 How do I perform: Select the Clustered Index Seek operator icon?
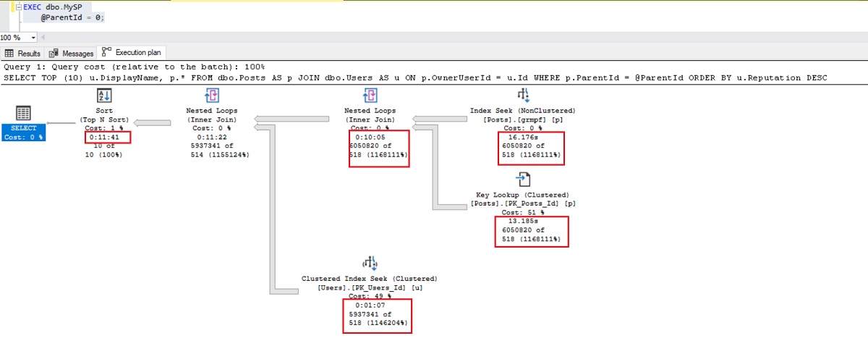[x=369, y=264]
